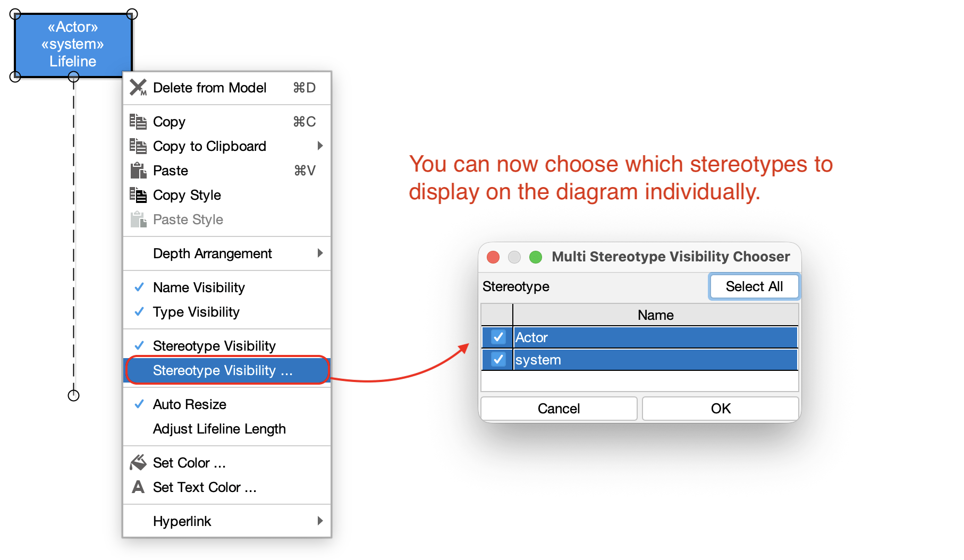The width and height of the screenshot is (964, 560).
Task: Click the Paste clipboard icon
Action: [138, 171]
